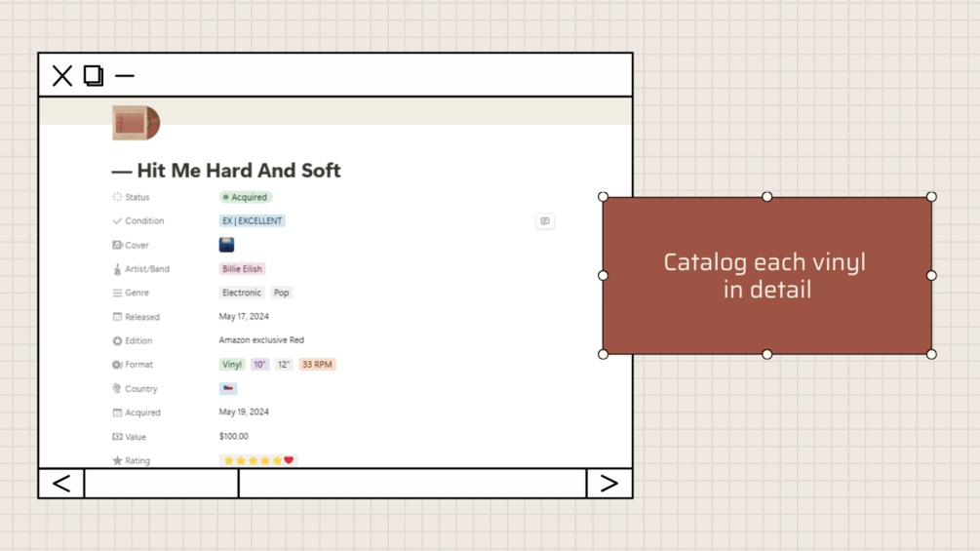Click the Vinyl format tag
980x551 pixels.
pos(232,364)
